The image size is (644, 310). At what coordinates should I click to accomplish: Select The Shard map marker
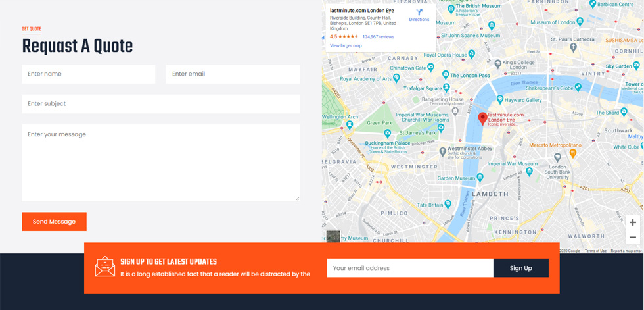point(624,111)
